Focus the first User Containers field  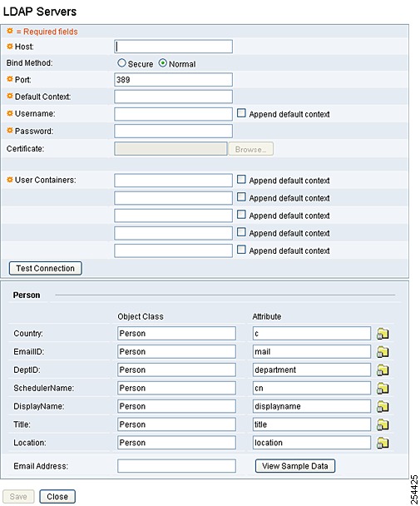coord(173,181)
